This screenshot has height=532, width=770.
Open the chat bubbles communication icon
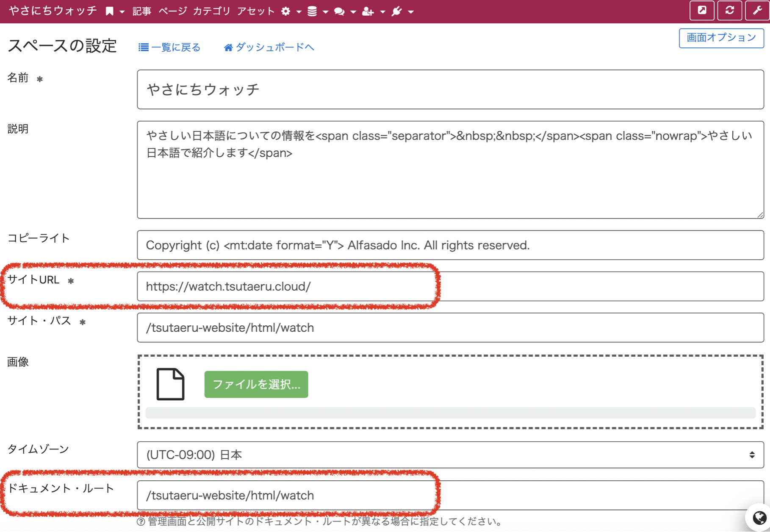339,11
